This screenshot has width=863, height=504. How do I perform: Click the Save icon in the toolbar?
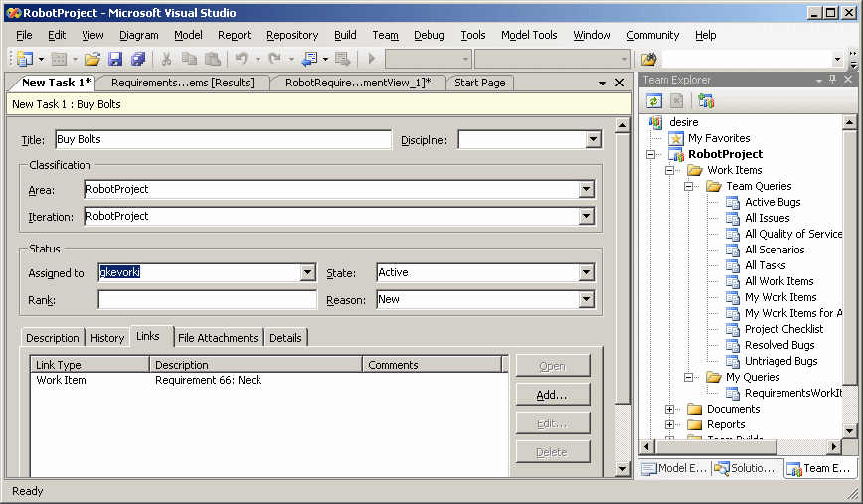point(115,60)
